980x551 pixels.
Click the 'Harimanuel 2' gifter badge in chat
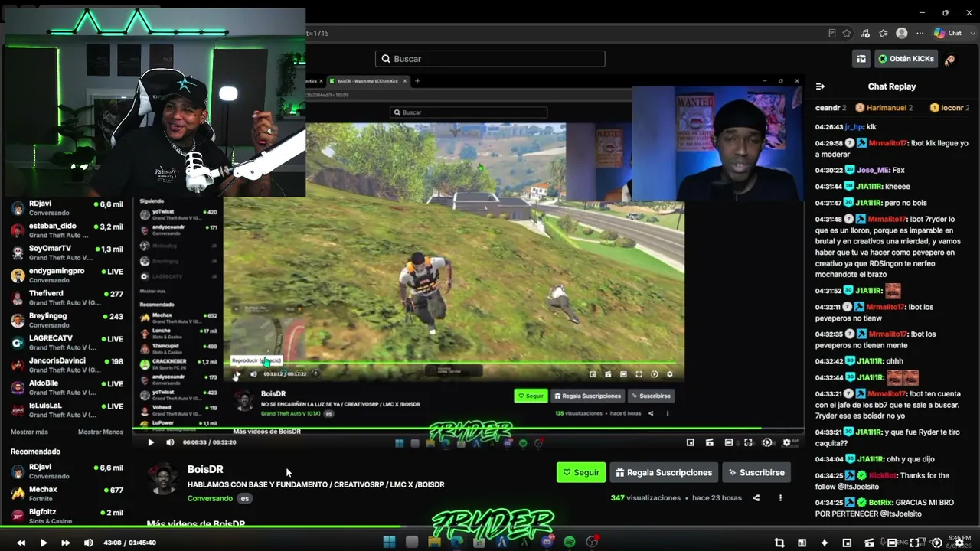pos(884,108)
